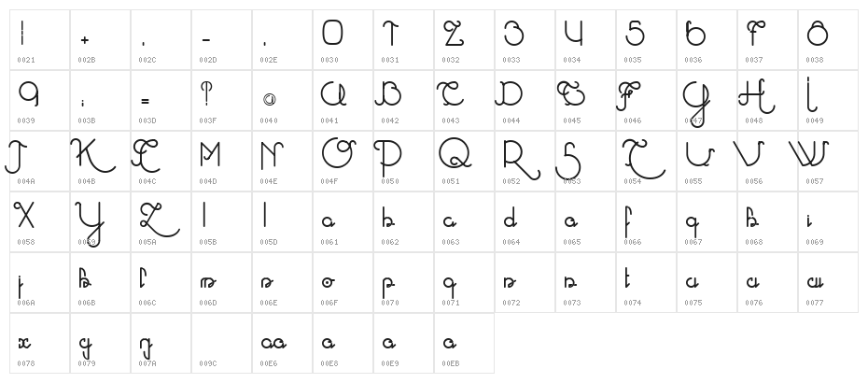
Task: Choose the capital Q glyph 0051
Action: [464, 162]
